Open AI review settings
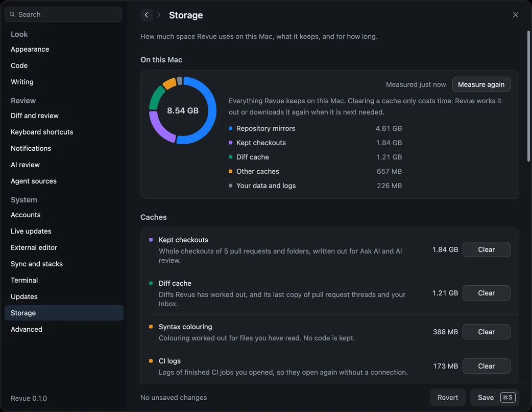 pyautogui.click(x=64, y=165)
